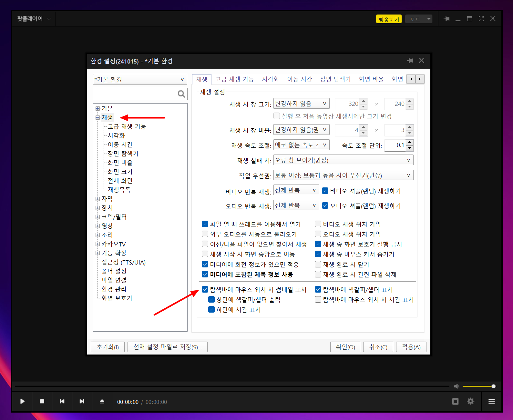Image resolution: width=513 pixels, height=420 pixels.
Task: Click the volume slider handle
Action: tap(494, 386)
